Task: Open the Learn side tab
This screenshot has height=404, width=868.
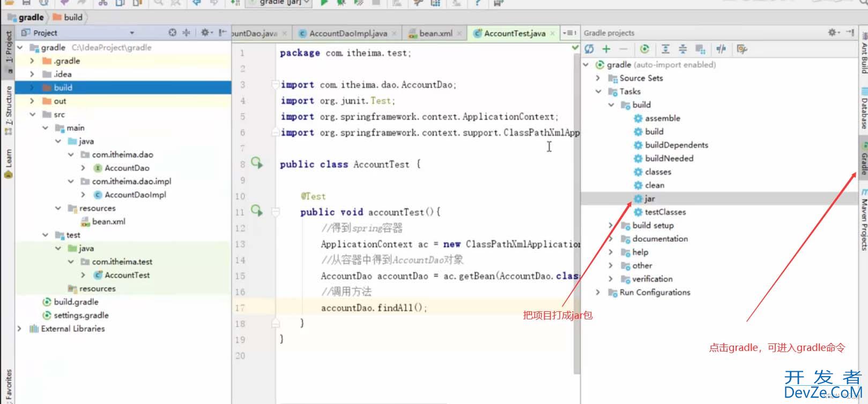Action: [x=8, y=163]
